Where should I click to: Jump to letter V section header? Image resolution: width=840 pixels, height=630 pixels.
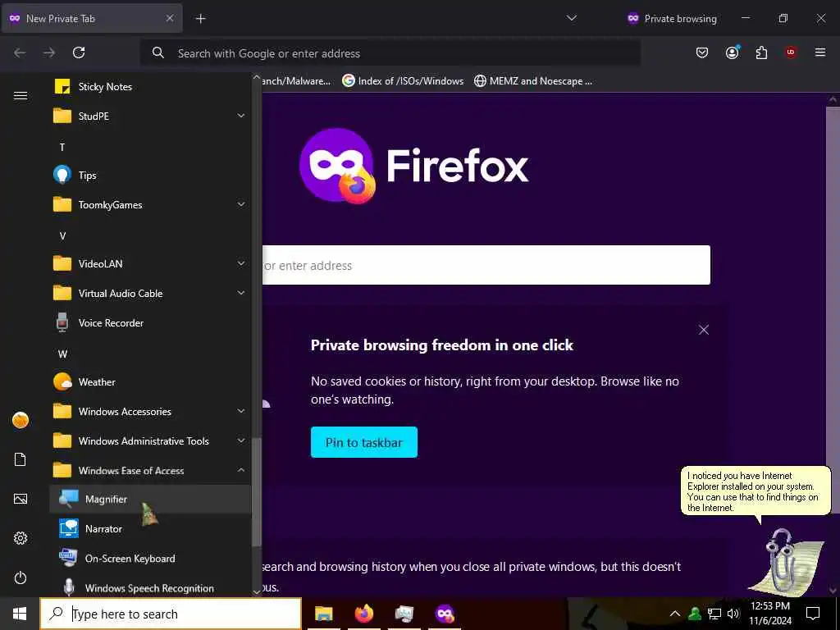(62, 235)
